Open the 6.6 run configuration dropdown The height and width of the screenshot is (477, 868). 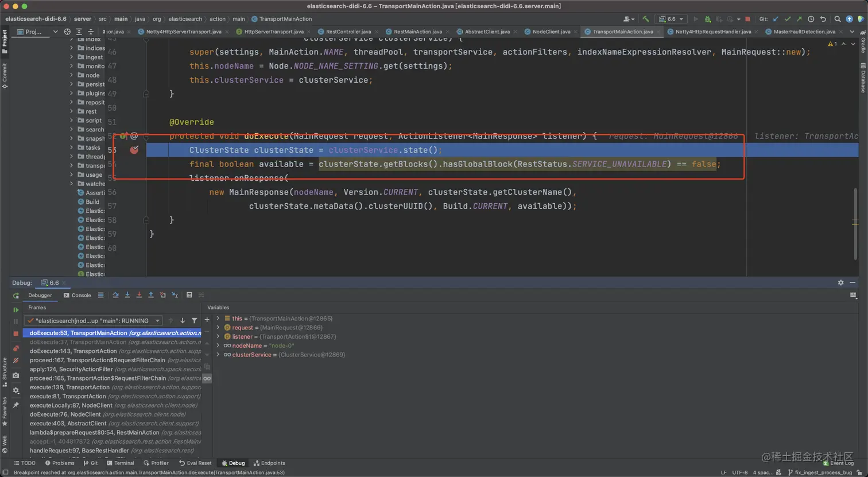tap(671, 19)
